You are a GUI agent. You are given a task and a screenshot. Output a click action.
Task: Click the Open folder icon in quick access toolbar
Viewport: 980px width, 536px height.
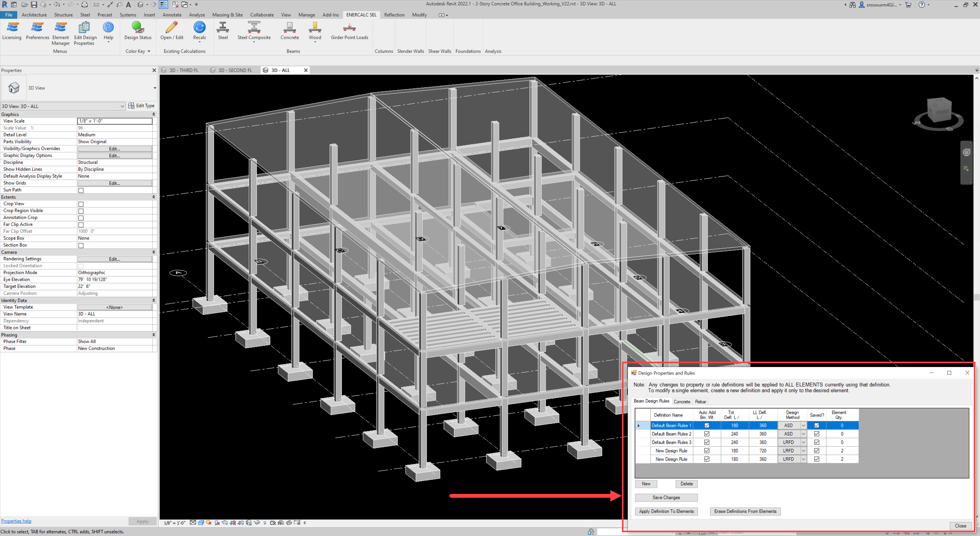pos(24,5)
